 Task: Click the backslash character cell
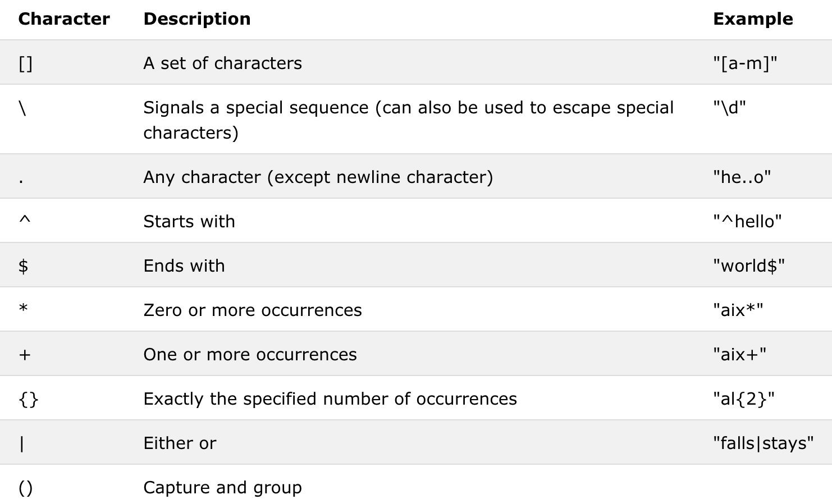coord(22,108)
